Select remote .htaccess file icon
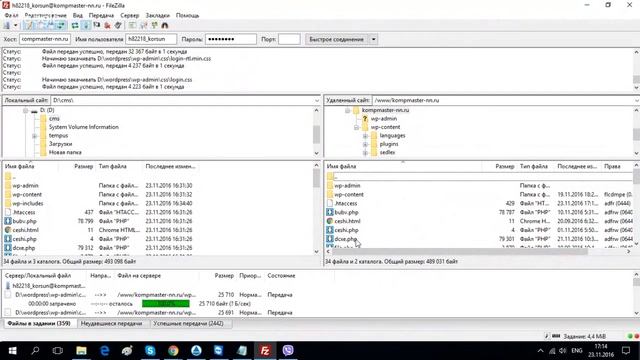640x360 pixels. pos(330,203)
